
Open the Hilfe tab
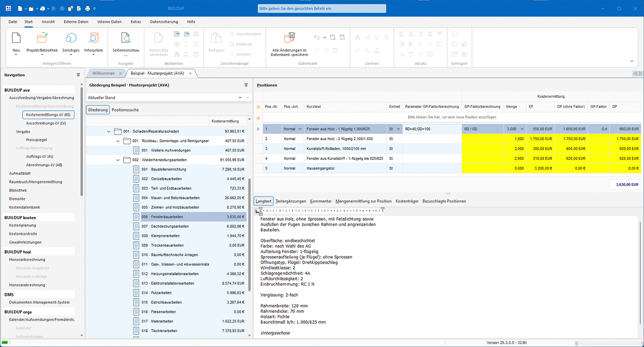(x=191, y=22)
